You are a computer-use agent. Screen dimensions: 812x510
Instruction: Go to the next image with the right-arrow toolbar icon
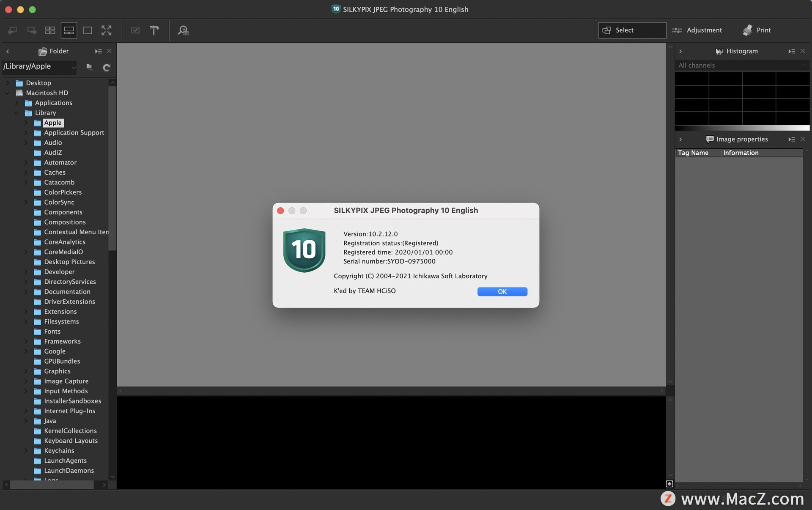[32, 30]
